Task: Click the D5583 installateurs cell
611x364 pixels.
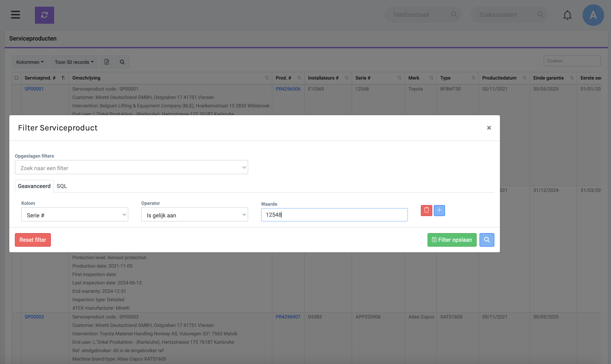Action: 315,317
